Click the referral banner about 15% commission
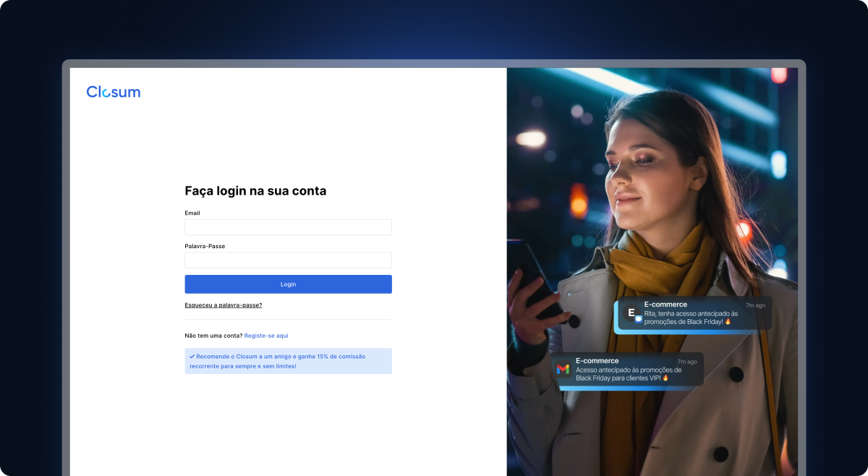 [x=288, y=361]
